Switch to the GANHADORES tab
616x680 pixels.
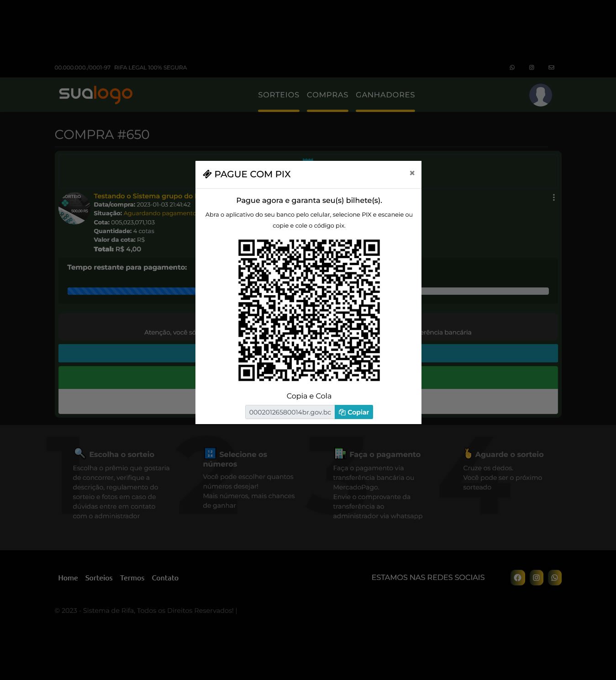[385, 95]
